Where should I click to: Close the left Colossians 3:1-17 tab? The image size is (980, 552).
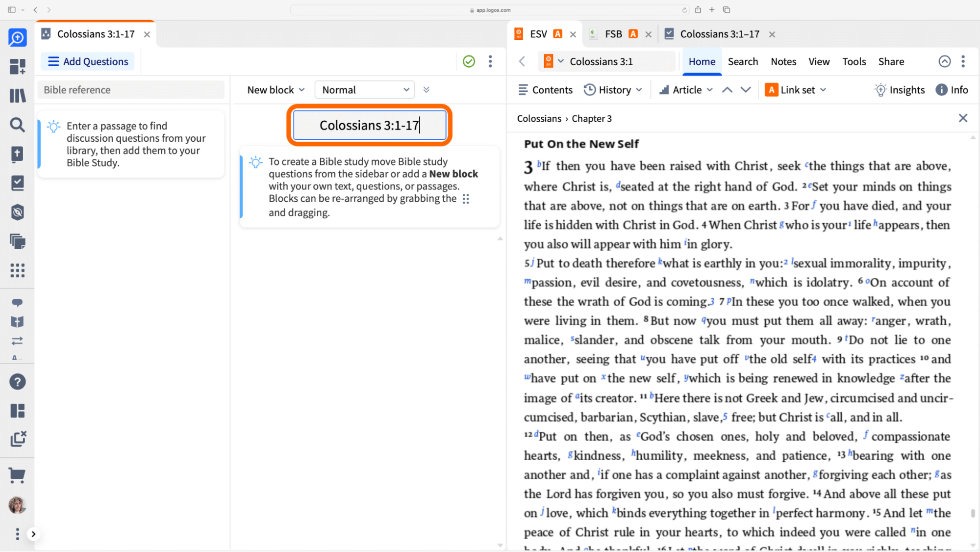(147, 34)
